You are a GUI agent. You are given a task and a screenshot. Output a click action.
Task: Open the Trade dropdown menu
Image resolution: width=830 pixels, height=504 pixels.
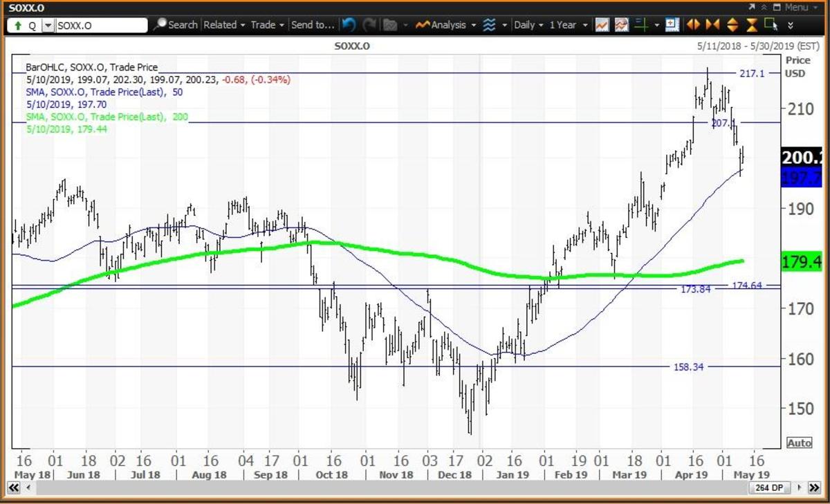coord(267,25)
